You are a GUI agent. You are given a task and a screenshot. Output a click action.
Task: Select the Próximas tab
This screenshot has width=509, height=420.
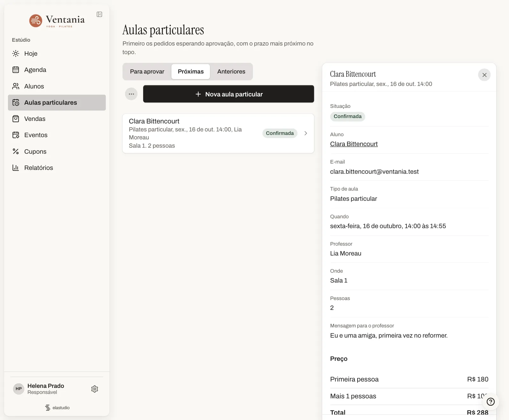pos(191,72)
